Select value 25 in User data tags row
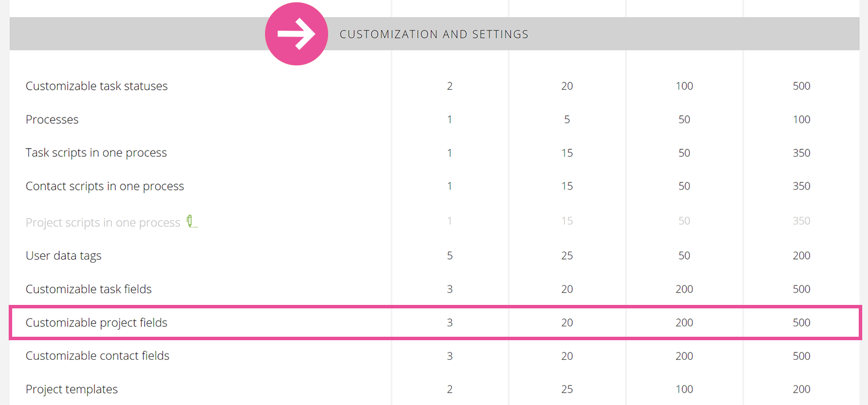The height and width of the screenshot is (405, 868). (x=567, y=256)
